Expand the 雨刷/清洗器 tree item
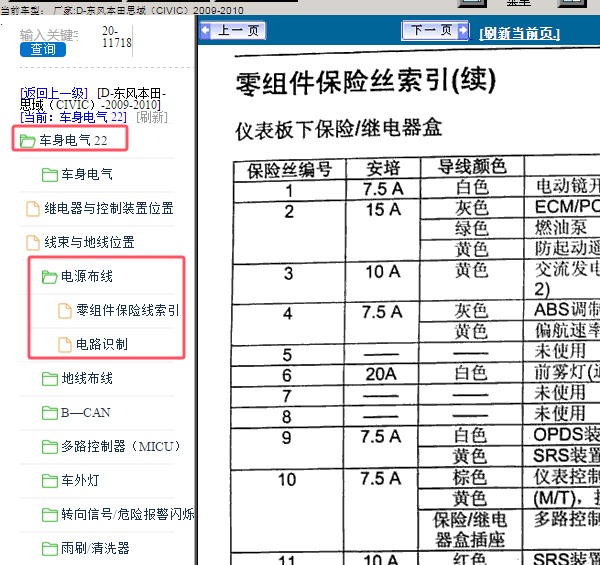This screenshot has height=565, width=600. click(x=95, y=548)
